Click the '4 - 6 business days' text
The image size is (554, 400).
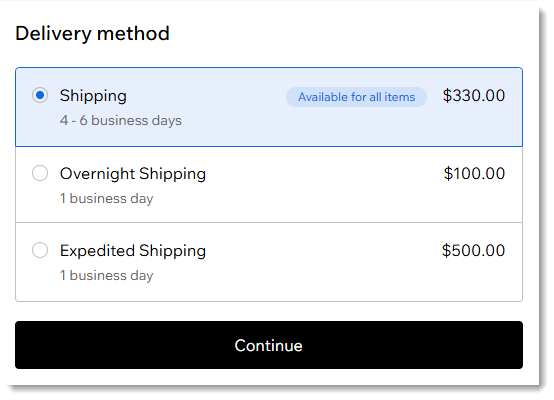click(x=120, y=120)
